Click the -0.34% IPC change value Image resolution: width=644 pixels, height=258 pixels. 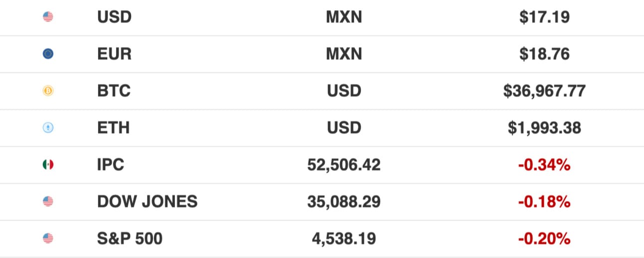point(544,165)
